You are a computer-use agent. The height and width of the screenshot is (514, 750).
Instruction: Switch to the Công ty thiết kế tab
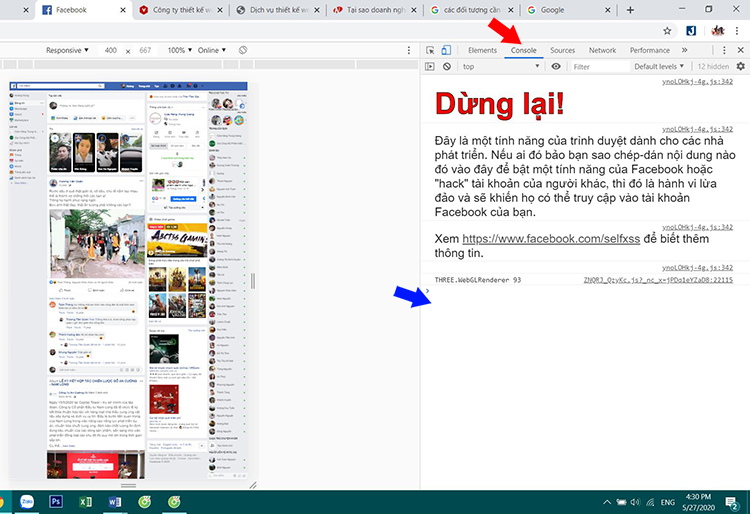coord(182,10)
